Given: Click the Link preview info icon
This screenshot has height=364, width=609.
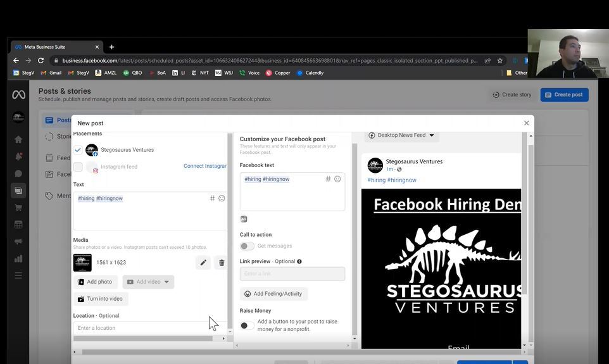Looking at the screenshot, I should [299, 261].
